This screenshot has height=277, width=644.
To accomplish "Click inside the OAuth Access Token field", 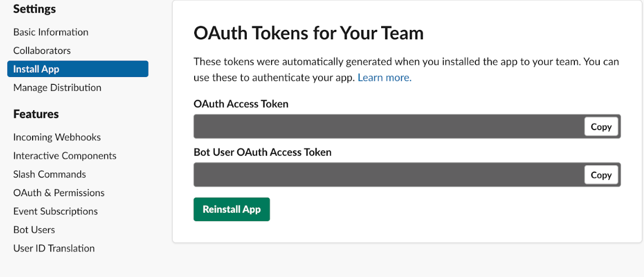I will tap(387, 127).
